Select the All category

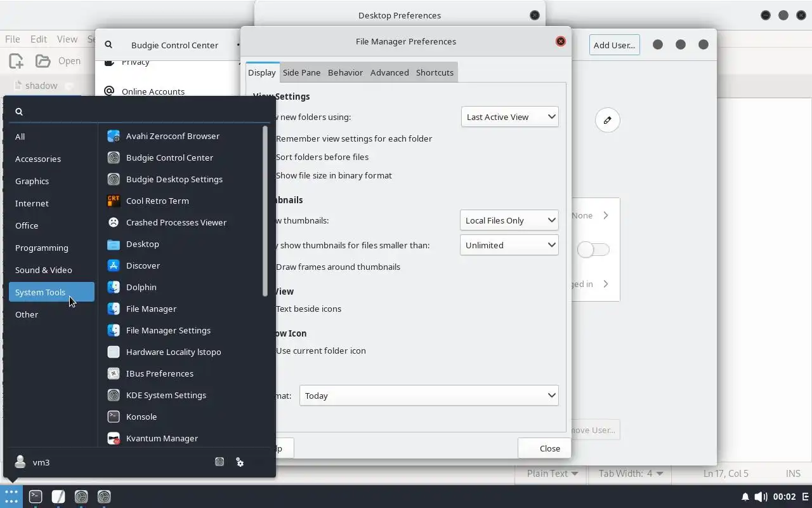[51, 137]
